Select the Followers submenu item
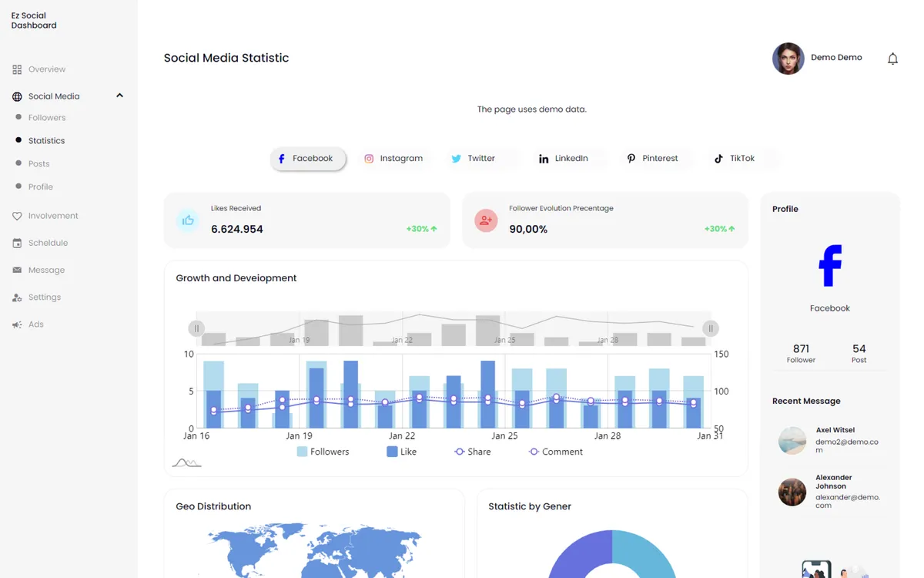 point(47,118)
